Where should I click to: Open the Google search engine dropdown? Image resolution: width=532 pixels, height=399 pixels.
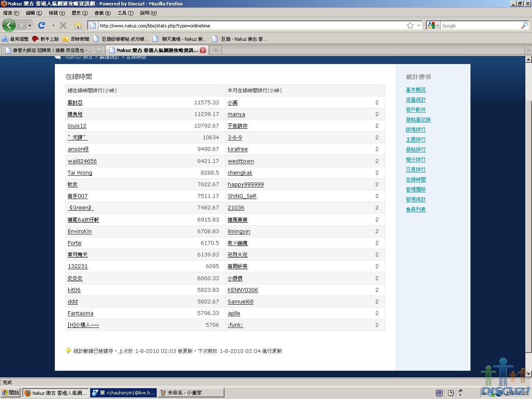click(433, 25)
